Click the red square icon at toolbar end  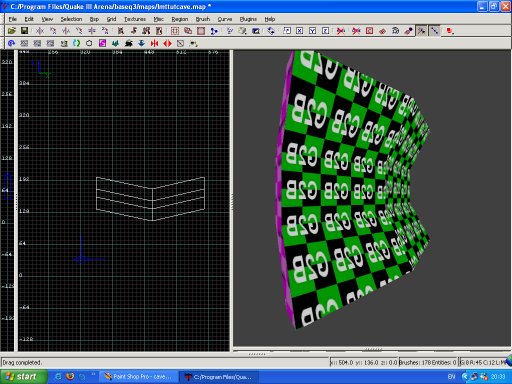[x=450, y=31]
